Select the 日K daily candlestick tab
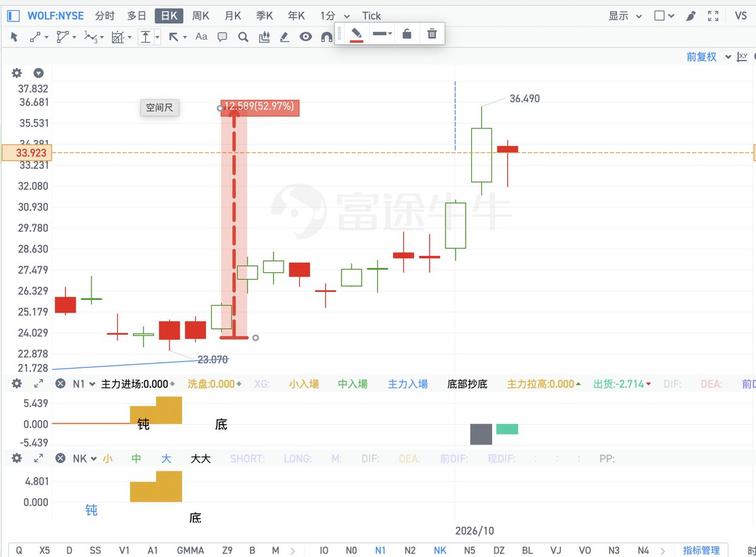Image resolution: width=756 pixels, height=557 pixels. [x=169, y=16]
